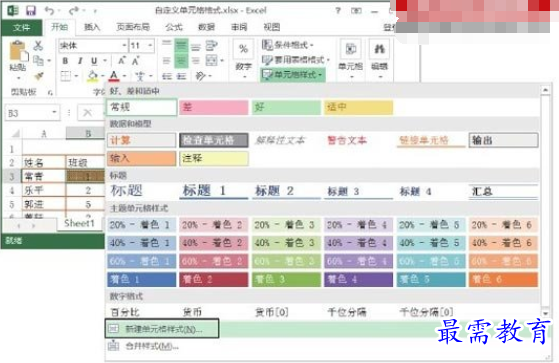The image size is (559, 363).
Task: Increase font size with larger A icon
Action: pos(122,61)
